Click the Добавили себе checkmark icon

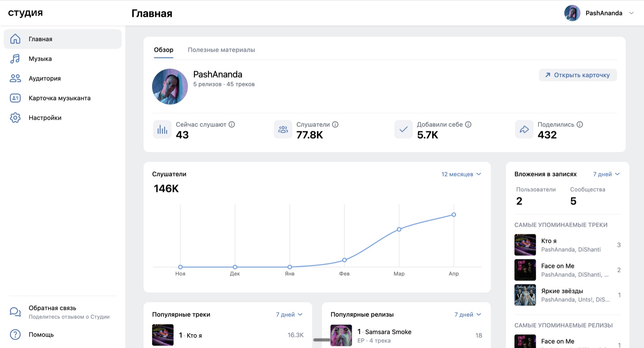click(403, 129)
